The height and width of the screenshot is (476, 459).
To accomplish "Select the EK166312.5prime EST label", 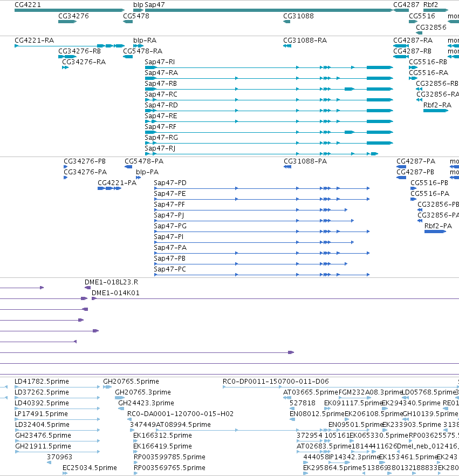I will pyautogui.click(x=162, y=436).
